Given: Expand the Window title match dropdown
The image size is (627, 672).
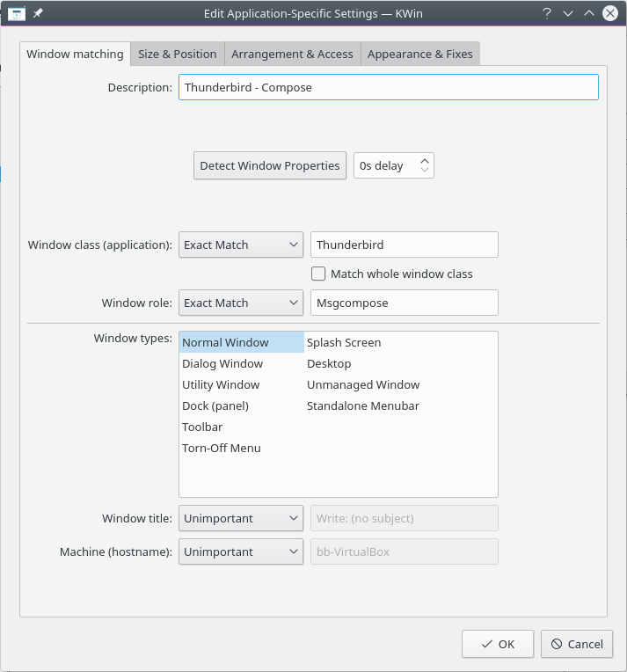Looking at the screenshot, I should [241, 518].
